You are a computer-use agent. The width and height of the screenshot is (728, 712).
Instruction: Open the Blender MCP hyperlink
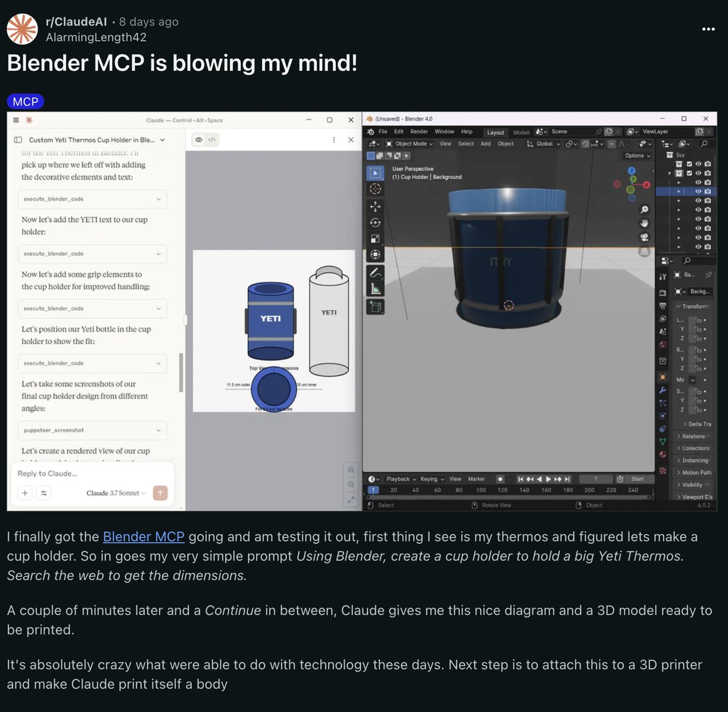pos(144,537)
